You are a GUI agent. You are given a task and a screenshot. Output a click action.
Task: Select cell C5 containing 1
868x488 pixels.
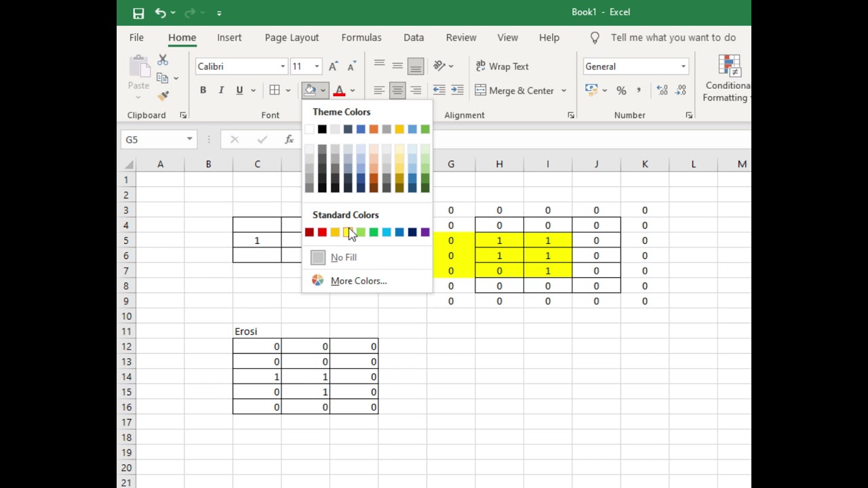tap(257, 241)
